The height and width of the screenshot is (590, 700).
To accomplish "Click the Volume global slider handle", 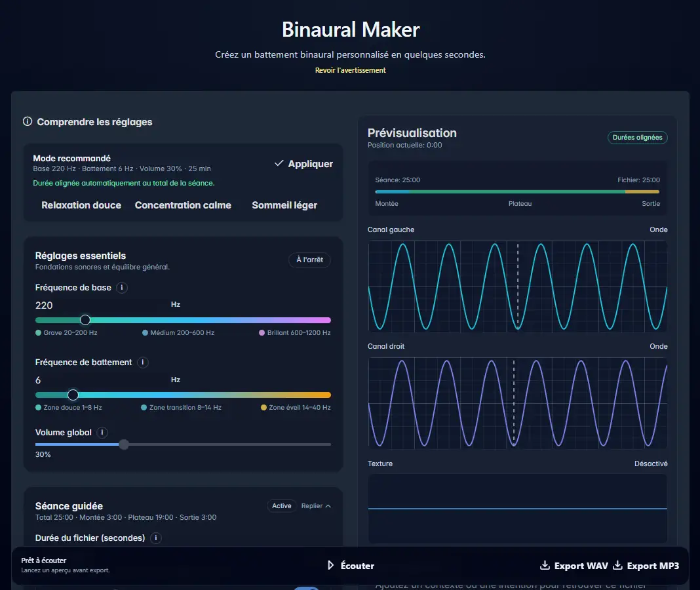I will pyautogui.click(x=123, y=444).
